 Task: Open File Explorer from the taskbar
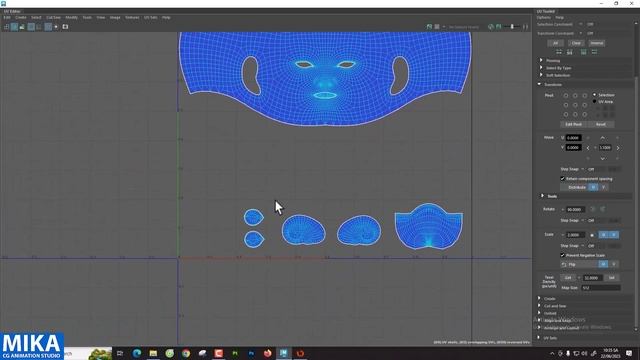(153, 353)
